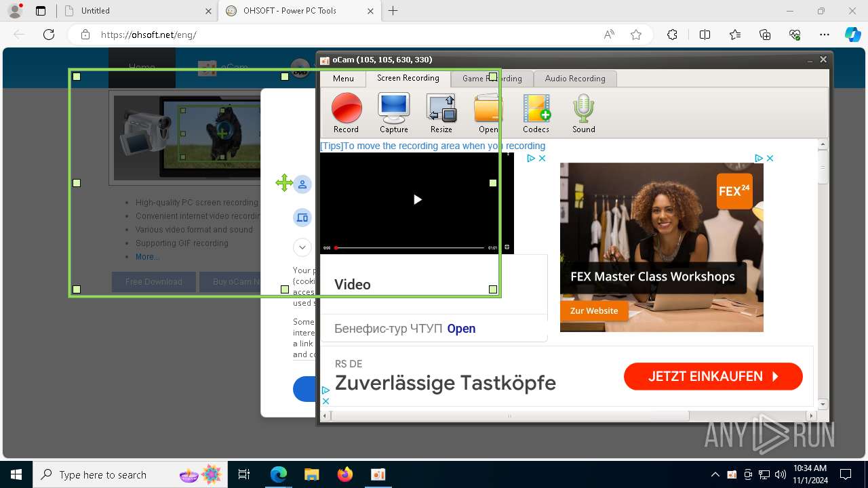
Task: Open the notification center icon
Action: coord(846,474)
